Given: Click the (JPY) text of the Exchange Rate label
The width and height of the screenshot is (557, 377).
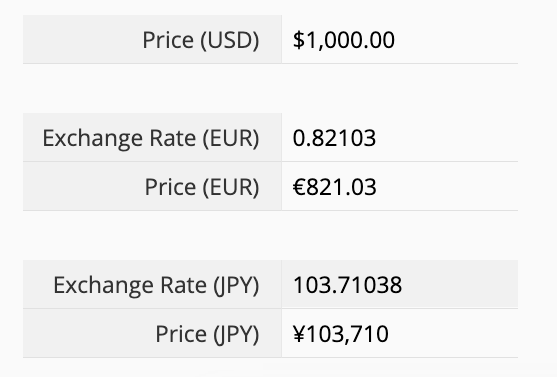Looking at the screenshot, I should pyautogui.click(x=236, y=285).
